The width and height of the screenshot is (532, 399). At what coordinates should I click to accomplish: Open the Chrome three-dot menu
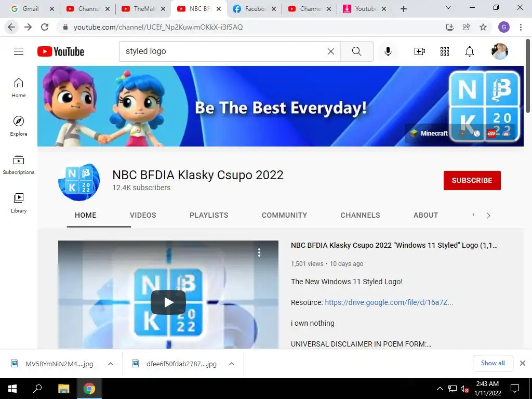coord(521,27)
